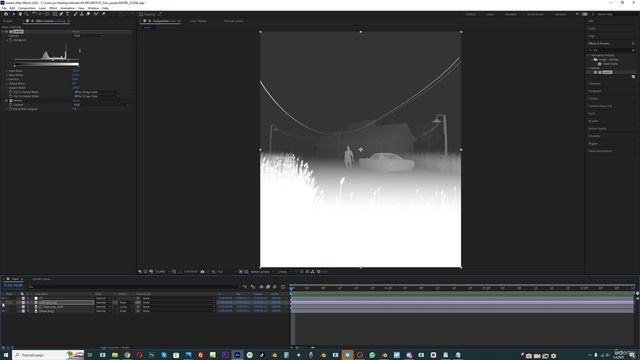The image size is (640, 360).
Task: Open the Active Camera view dropdown
Action: [262, 271]
